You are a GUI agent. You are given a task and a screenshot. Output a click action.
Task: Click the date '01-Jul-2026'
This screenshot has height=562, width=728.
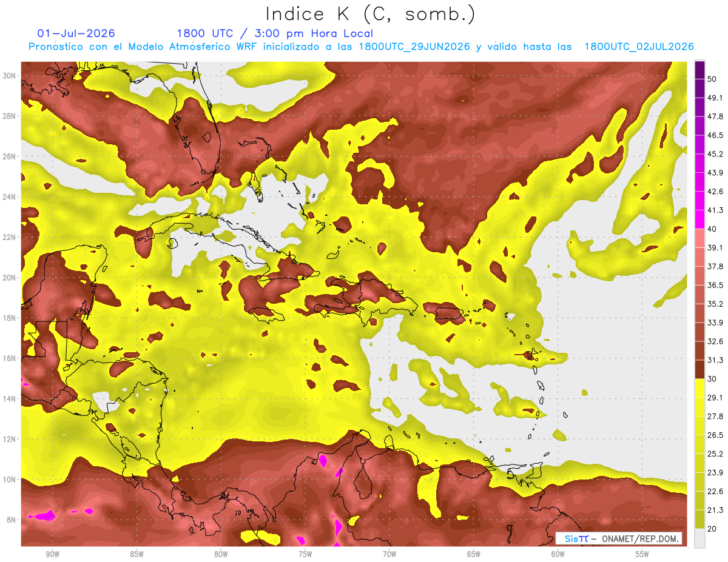coord(76,33)
